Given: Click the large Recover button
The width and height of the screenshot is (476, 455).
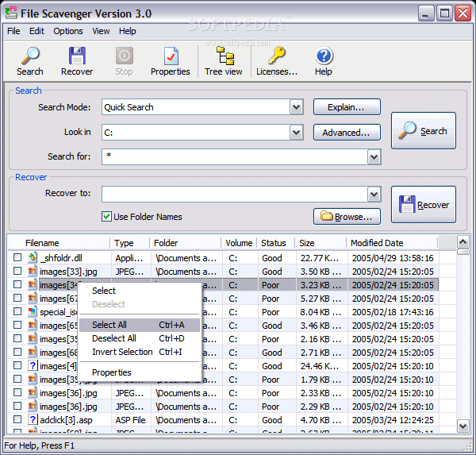Looking at the screenshot, I should point(424,205).
